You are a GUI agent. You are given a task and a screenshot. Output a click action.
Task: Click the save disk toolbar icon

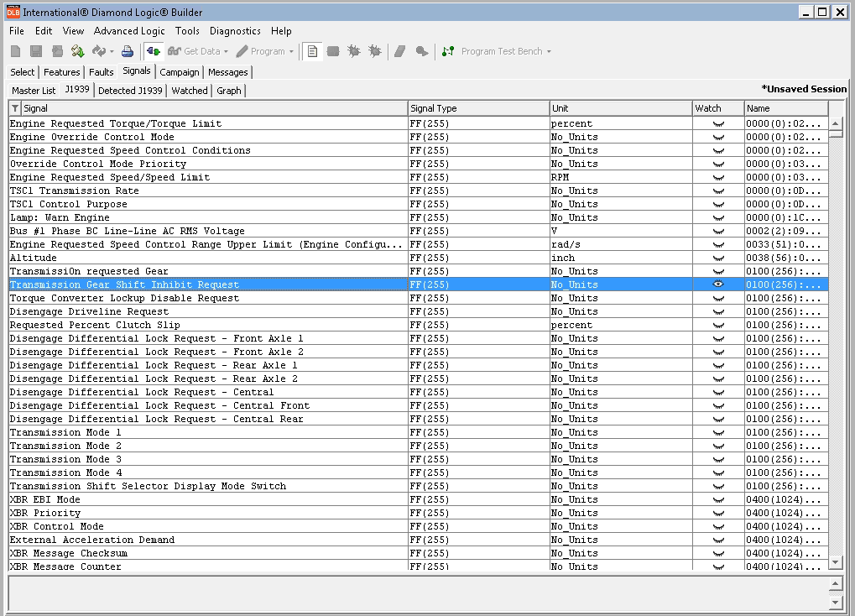click(x=36, y=51)
